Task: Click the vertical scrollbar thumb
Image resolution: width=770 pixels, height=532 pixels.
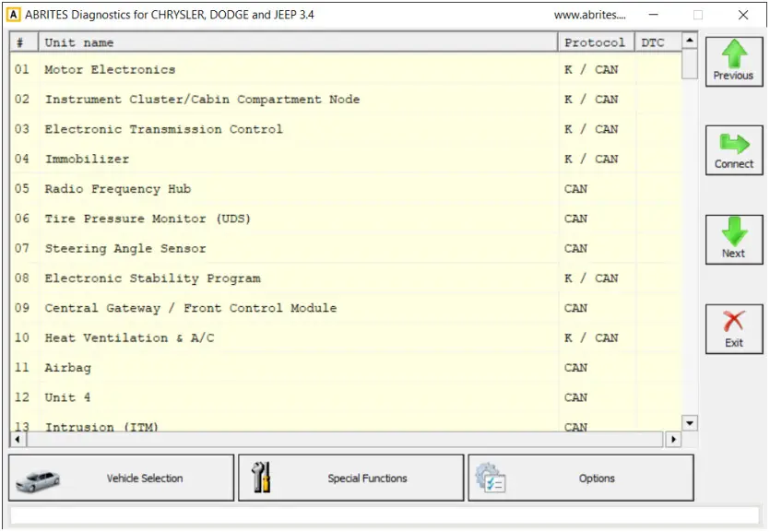Action: point(690,64)
